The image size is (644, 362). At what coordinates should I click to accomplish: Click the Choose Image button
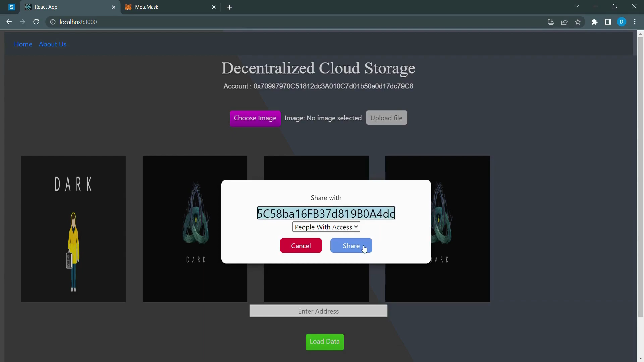coord(255,118)
